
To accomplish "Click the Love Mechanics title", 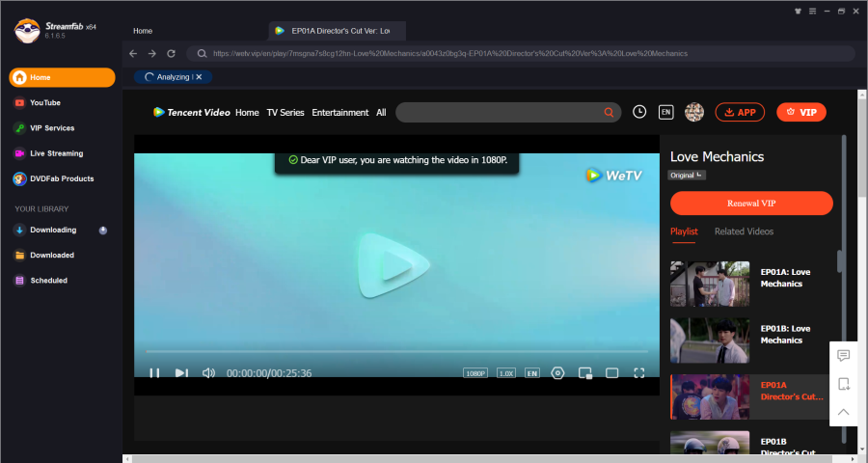I will (717, 156).
